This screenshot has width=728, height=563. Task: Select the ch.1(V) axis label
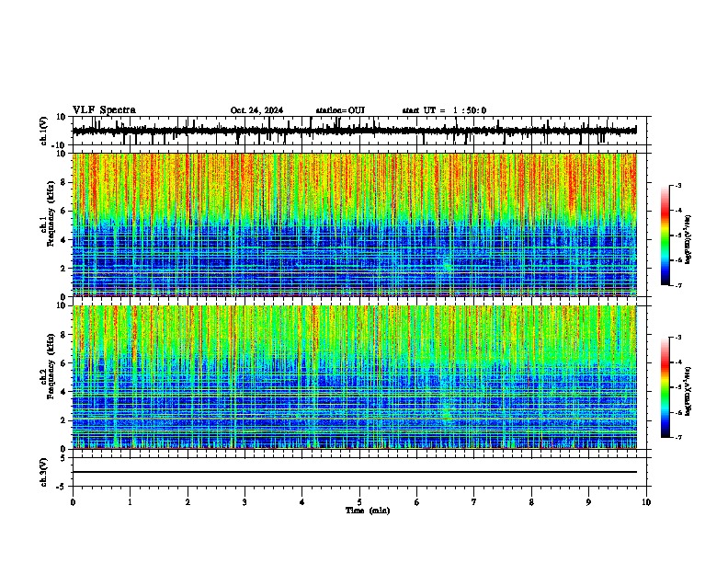pos(44,131)
